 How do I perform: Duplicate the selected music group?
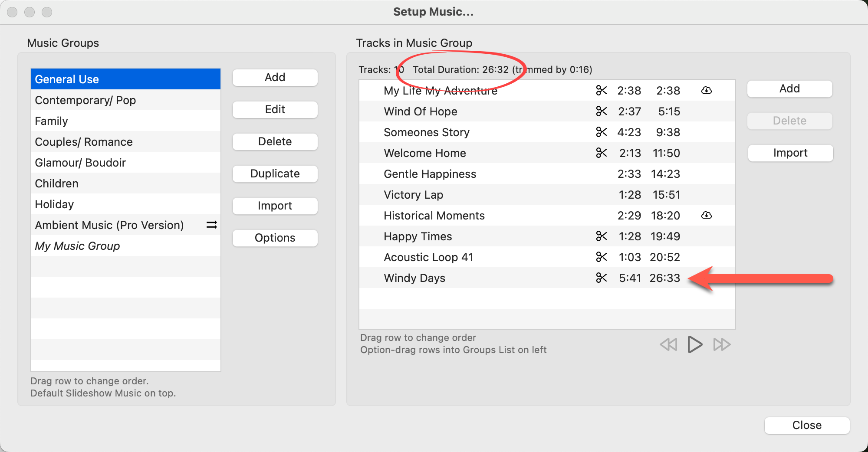275,174
